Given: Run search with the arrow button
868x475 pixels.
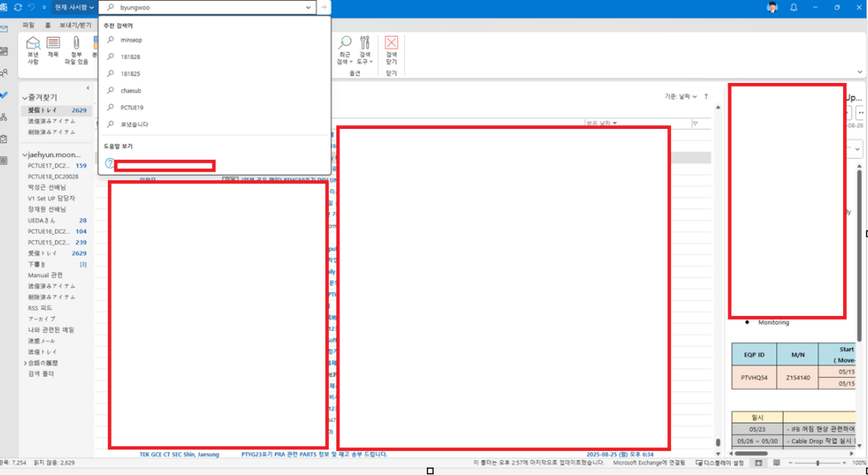Looking at the screenshot, I should (x=324, y=8).
